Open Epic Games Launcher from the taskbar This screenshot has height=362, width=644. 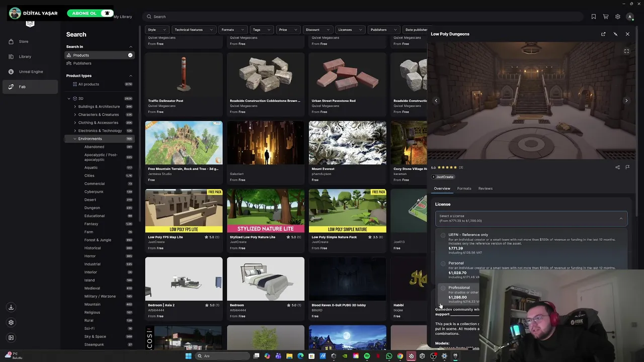(455, 356)
